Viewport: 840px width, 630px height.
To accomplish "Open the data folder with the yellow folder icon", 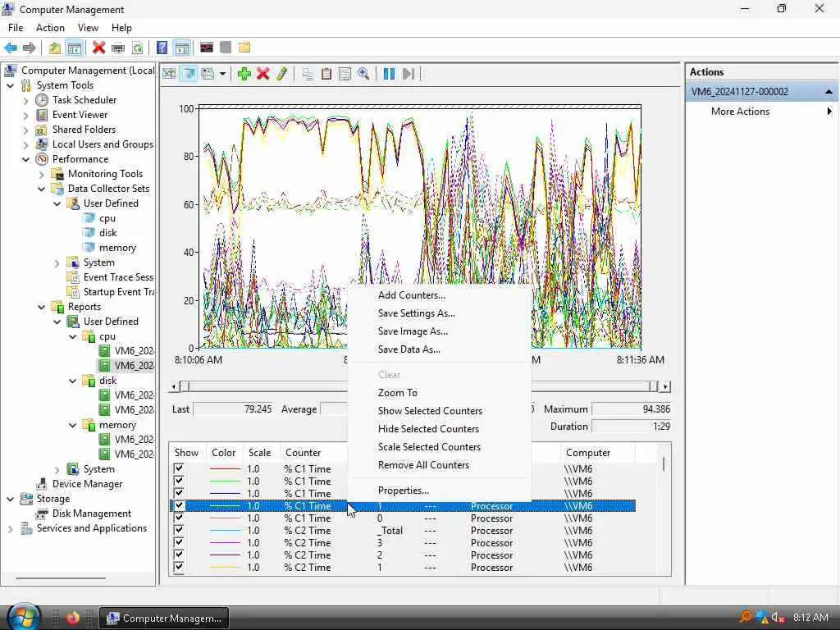I will tap(244, 48).
